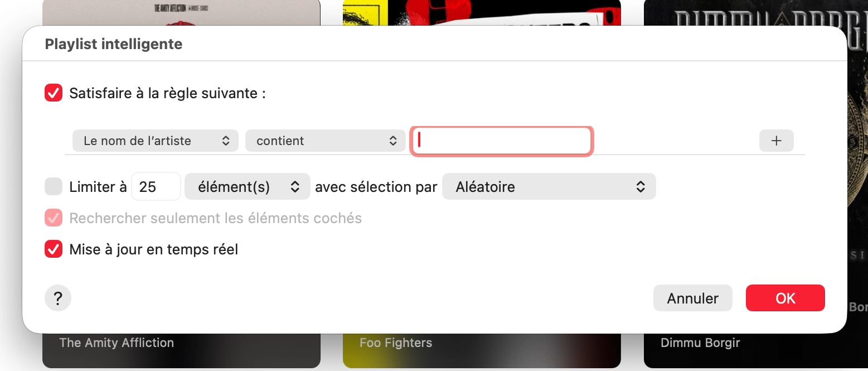Open 'Le nom de l'artiste' dropdown

[156, 141]
